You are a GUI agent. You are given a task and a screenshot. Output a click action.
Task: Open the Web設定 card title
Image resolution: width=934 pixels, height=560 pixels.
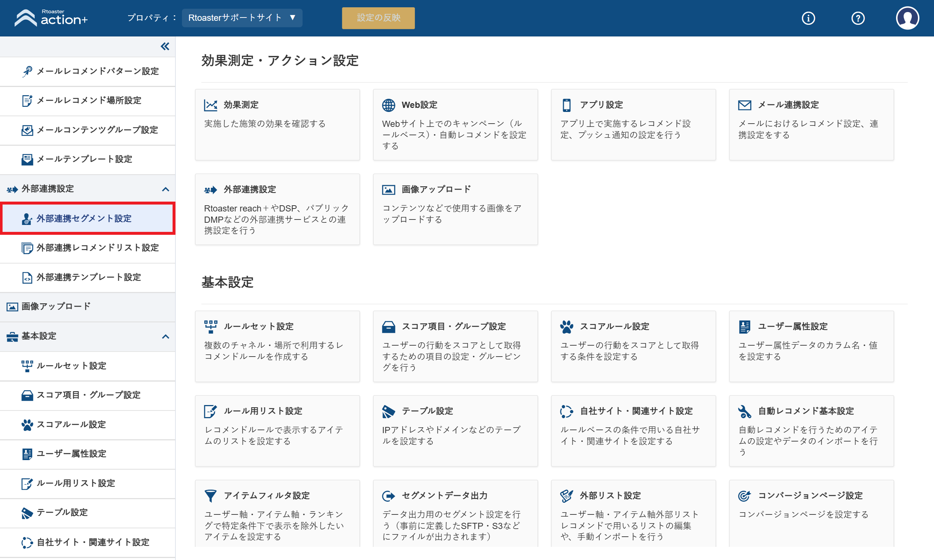point(420,105)
